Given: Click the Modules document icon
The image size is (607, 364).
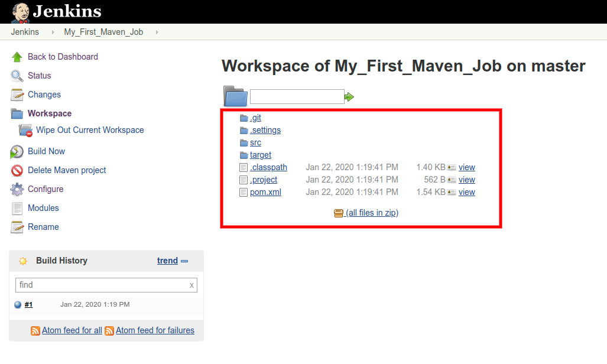Looking at the screenshot, I should tap(17, 209).
